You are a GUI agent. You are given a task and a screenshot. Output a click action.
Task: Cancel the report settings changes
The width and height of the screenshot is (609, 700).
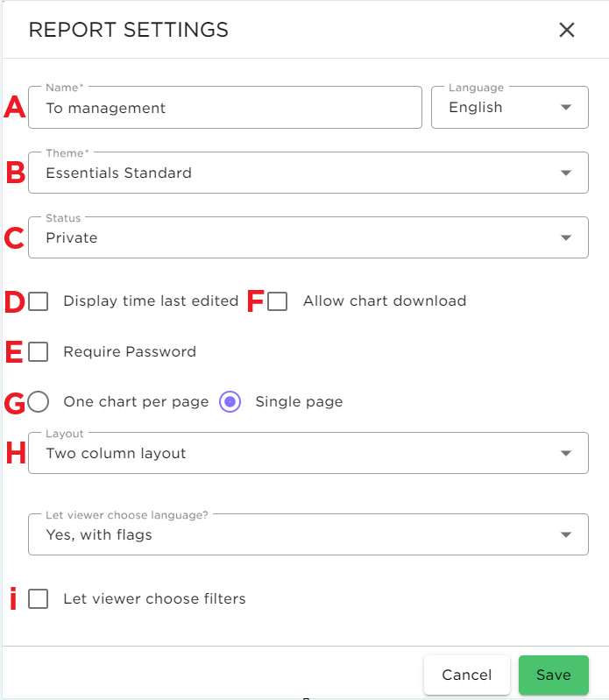click(x=467, y=675)
